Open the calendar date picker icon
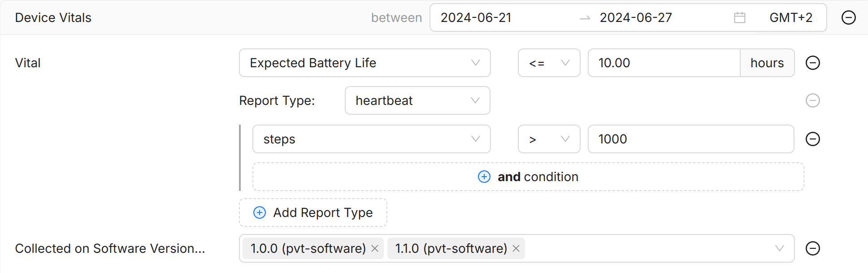This screenshot has width=868, height=273. coord(739,17)
